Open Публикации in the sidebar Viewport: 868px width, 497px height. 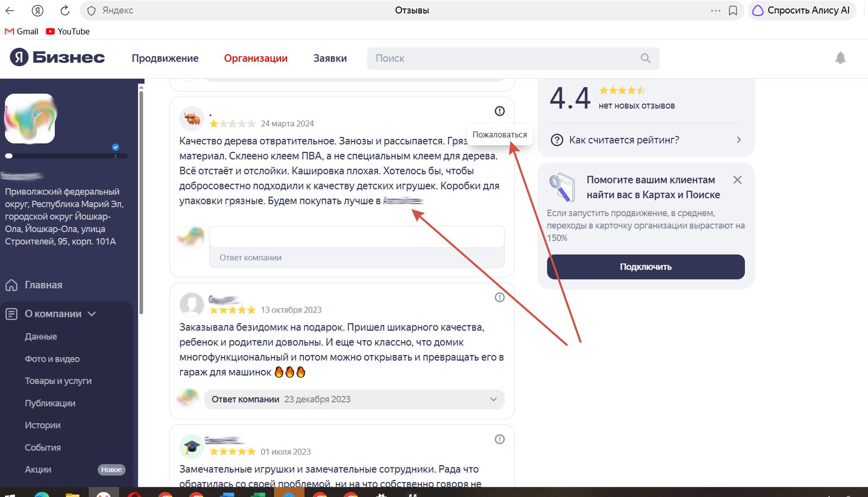click(x=50, y=403)
